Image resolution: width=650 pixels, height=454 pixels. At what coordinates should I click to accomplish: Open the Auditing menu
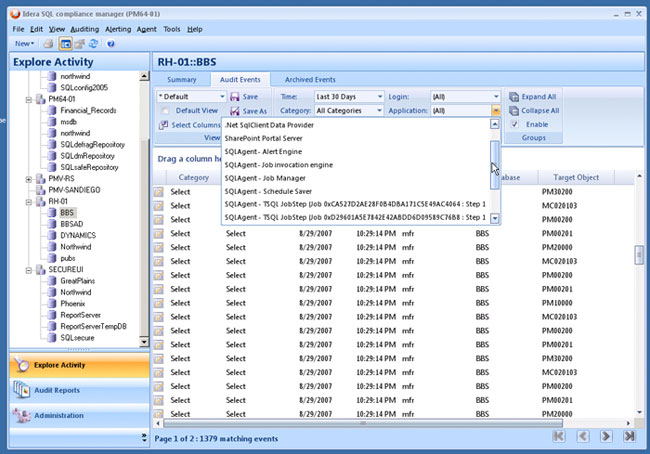[x=85, y=29]
